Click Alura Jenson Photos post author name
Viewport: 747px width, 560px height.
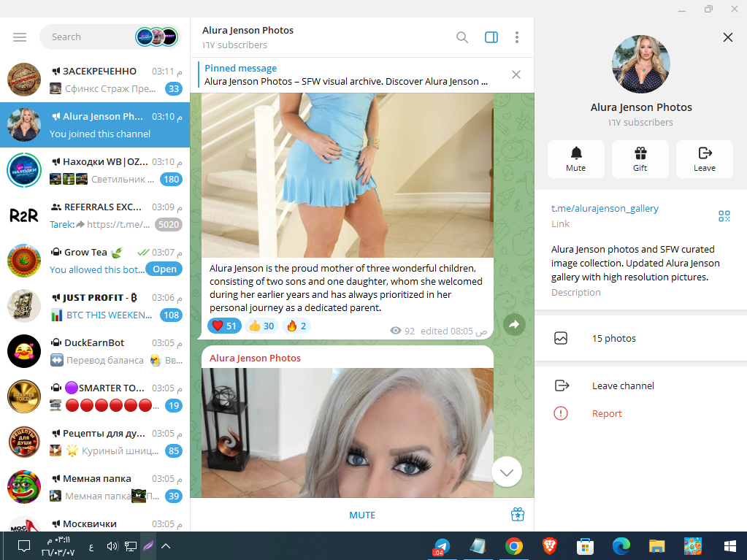(x=255, y=358)
